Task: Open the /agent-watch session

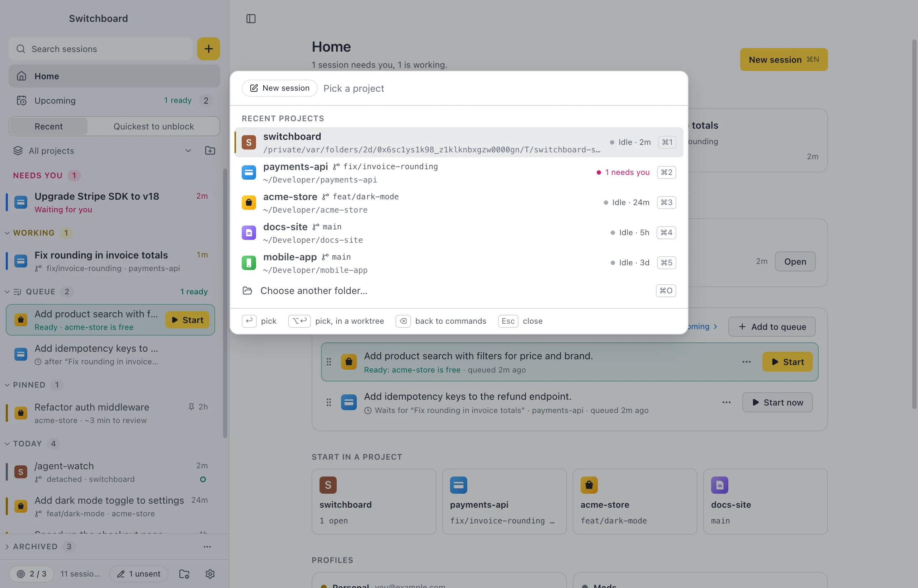Action: pos(111,472)
